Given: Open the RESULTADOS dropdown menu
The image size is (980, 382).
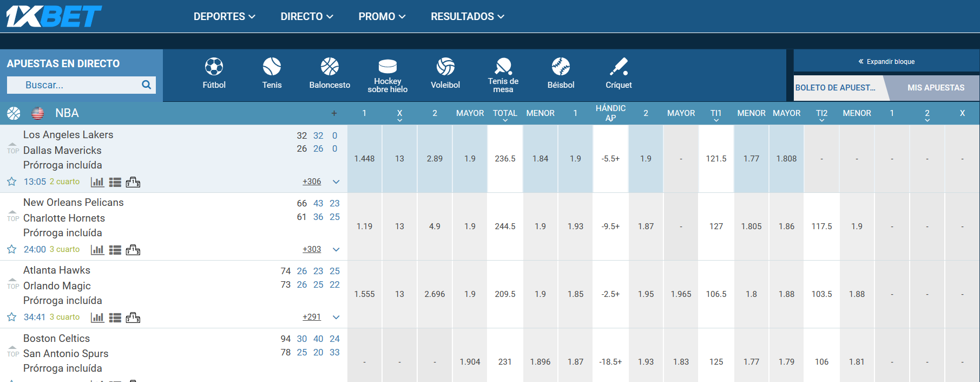Looking at the screenshot, I should (468, 16).
